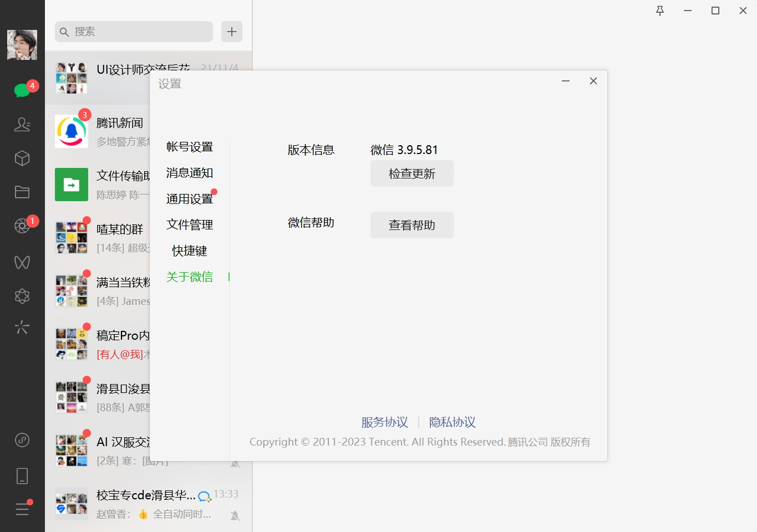
Task: Click the mute bell on 文件传输助手 chat
Action: point(235,195)
